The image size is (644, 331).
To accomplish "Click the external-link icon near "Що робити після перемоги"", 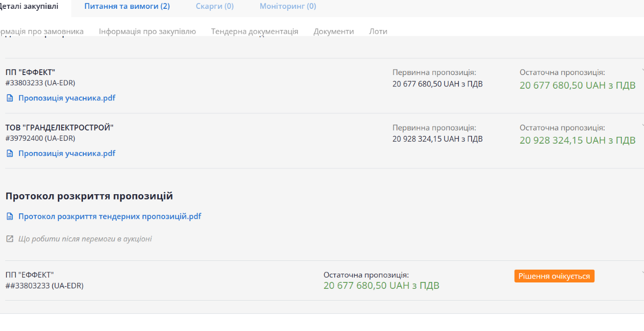I will pyautogui.click(x=10, y=239).
